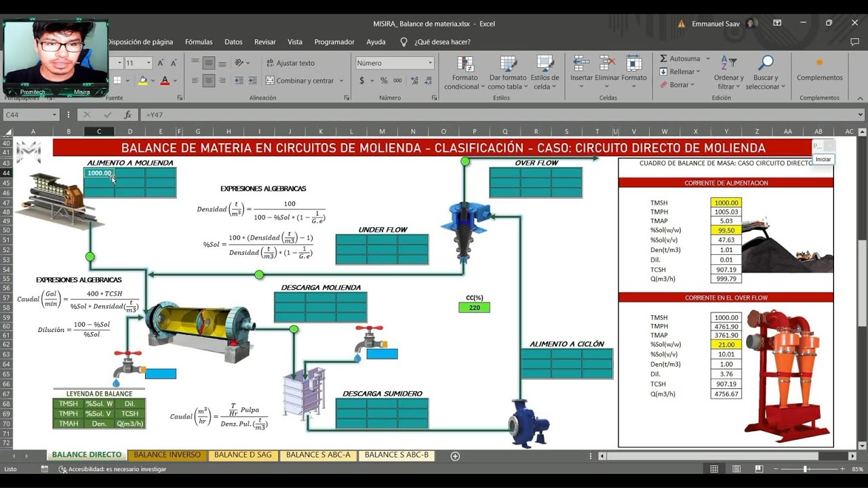This screenshot has height=488, width=868.
Task: Open the Programador ribbon tab
Action: [334, 42]
